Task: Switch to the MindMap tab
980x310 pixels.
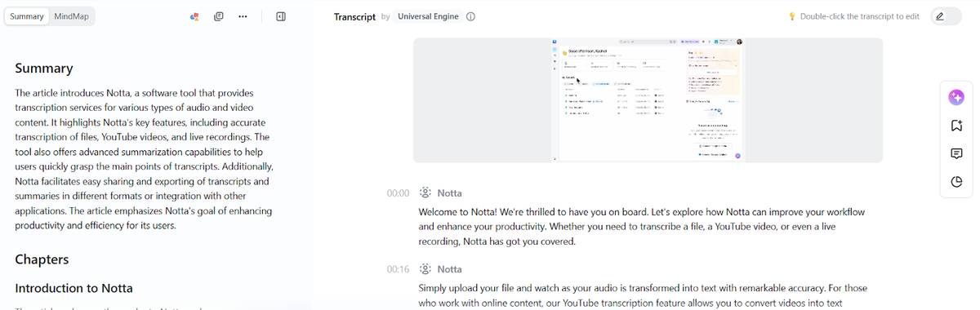Action: [71, 16]
